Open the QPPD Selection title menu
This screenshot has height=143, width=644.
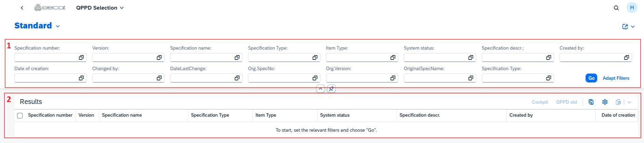[x=100, y=8]
